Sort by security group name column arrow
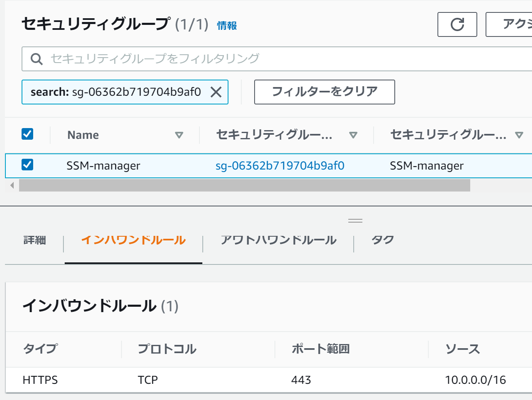Screen dimensions: 532x400 519,135
